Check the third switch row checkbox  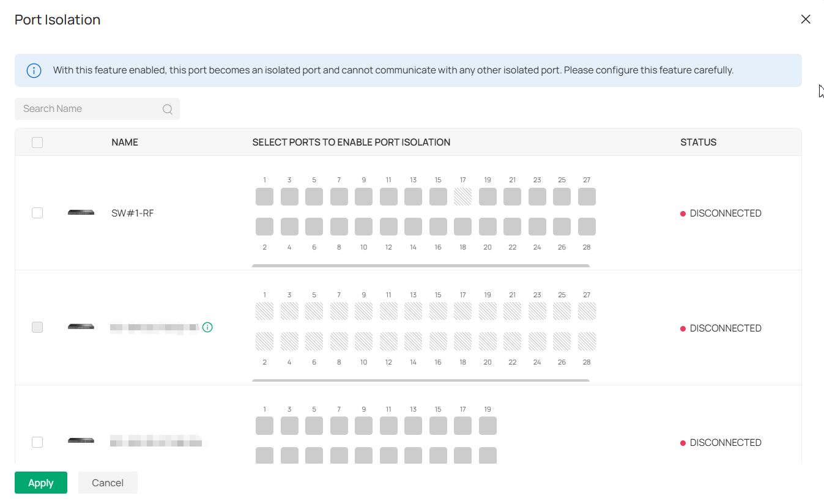[37, 442]
